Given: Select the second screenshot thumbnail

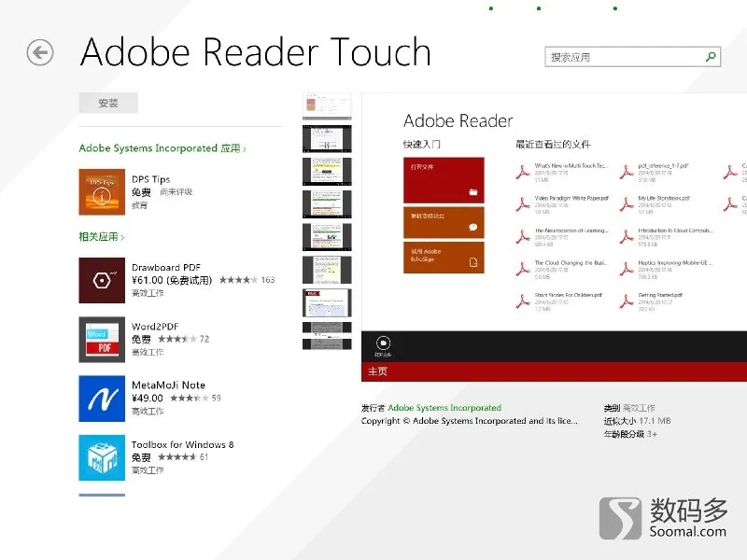Looking at the screenshot, I should 328,138.
